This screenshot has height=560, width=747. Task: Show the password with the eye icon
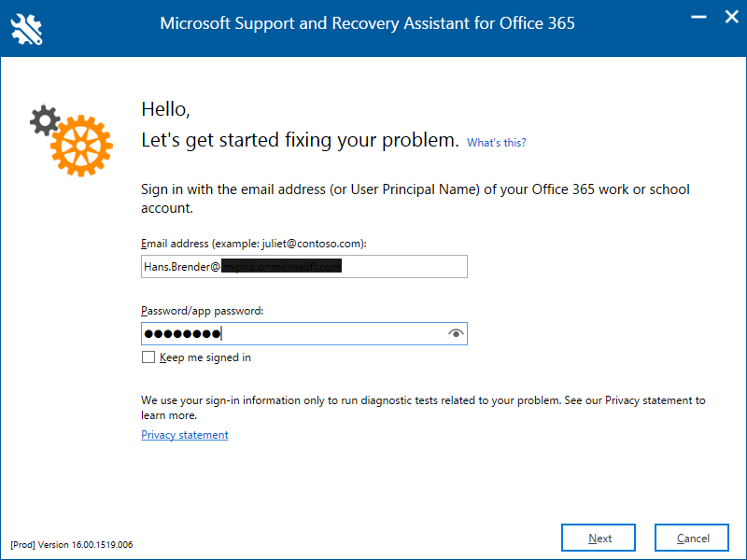(456, 334)
